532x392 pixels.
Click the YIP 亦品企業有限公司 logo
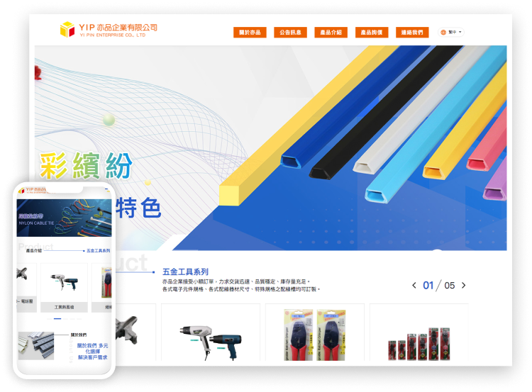[x=109, y=30]
